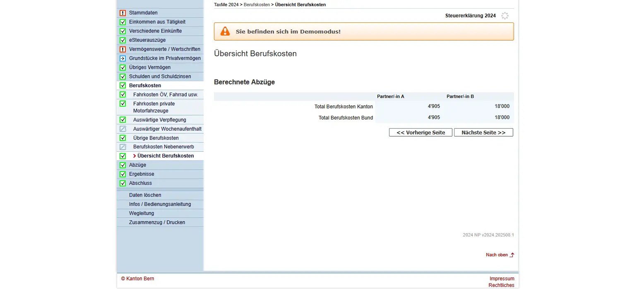Click the grey icon beside Berufskosten Nebenerwerb
This screenshot has width=644, height=289.
coord(123,147)
